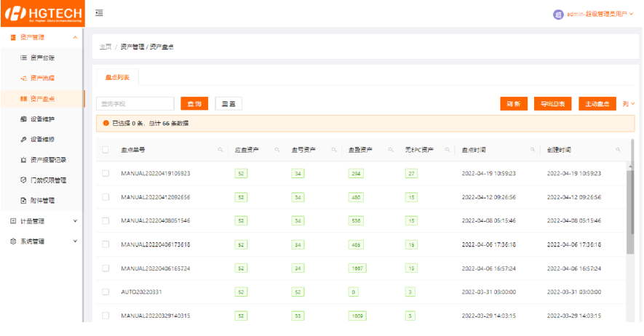Image resolution: width=644 pixels, height=336 pixels.
Task: Open the 列 column settings dropdown
Action: point(629,104)
